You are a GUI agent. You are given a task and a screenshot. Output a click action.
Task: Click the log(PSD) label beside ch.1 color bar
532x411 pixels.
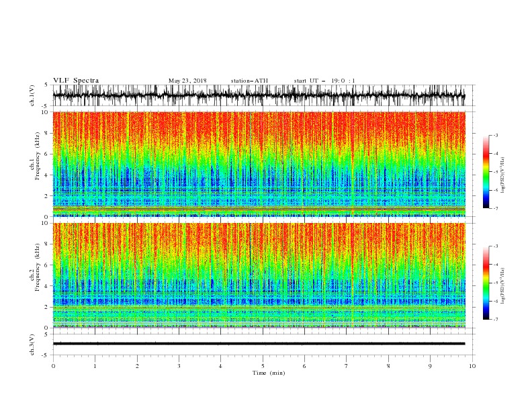[503, 175]
